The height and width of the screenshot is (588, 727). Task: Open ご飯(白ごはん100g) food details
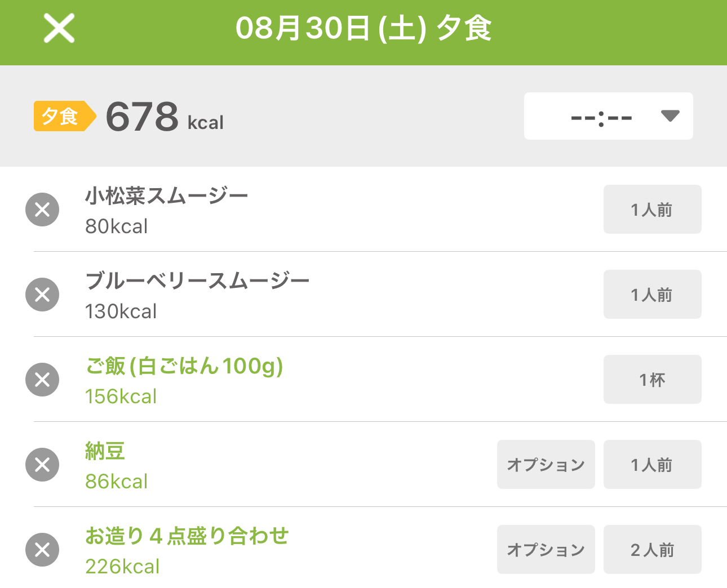coord(184,366)
